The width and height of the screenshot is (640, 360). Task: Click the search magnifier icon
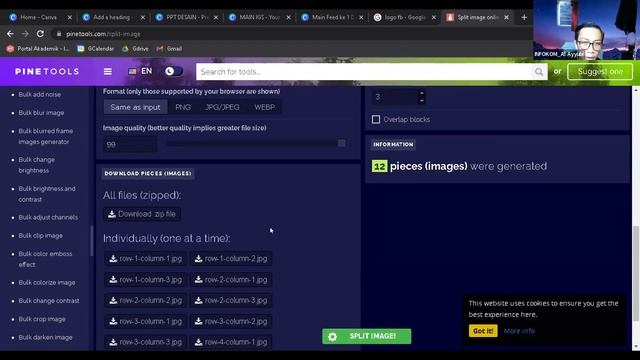tap(539, 72)
